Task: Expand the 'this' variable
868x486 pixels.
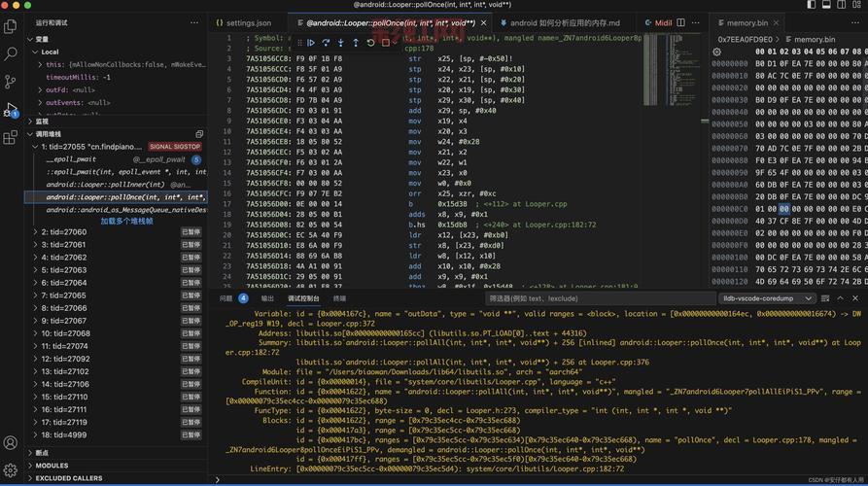Action: coord(40,65)
